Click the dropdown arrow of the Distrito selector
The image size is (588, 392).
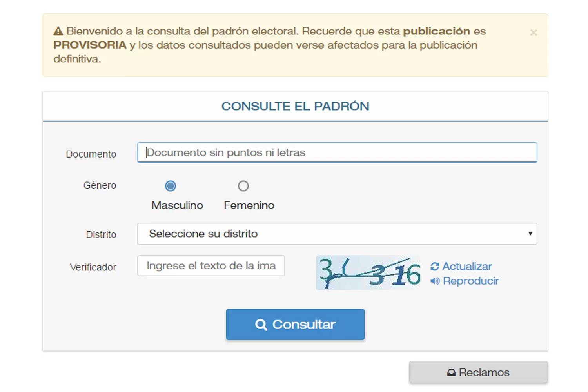tap(531, 234)
